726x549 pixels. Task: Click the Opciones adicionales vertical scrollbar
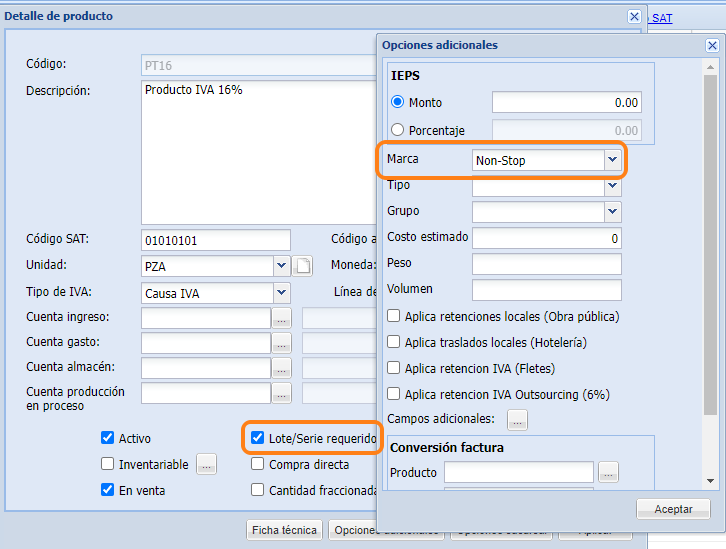coord(710,240)
